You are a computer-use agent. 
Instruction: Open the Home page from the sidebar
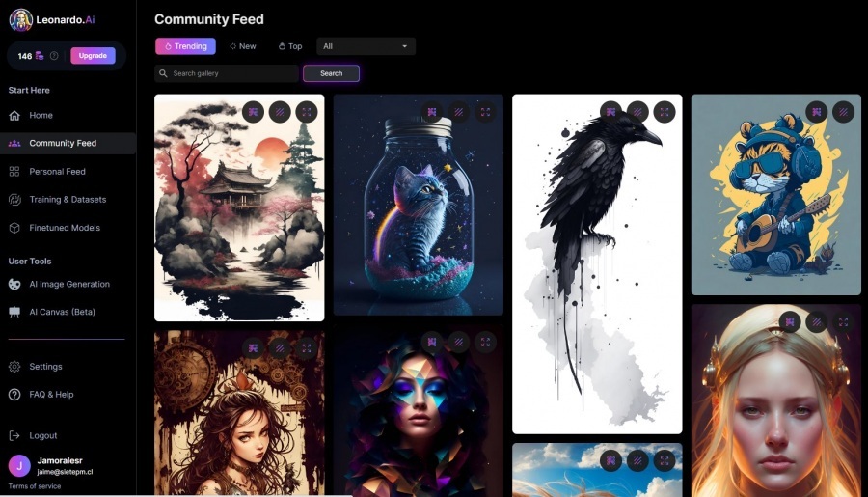tap(41, 115)
